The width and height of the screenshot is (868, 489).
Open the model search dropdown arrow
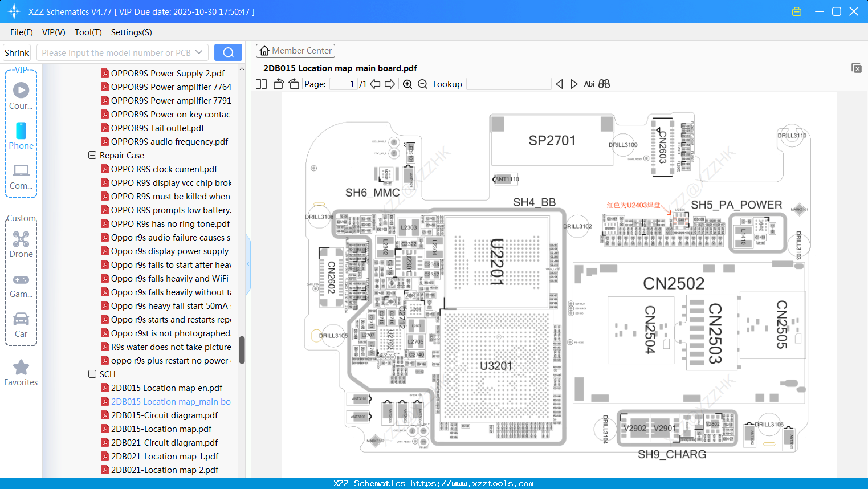coord(200,52)
